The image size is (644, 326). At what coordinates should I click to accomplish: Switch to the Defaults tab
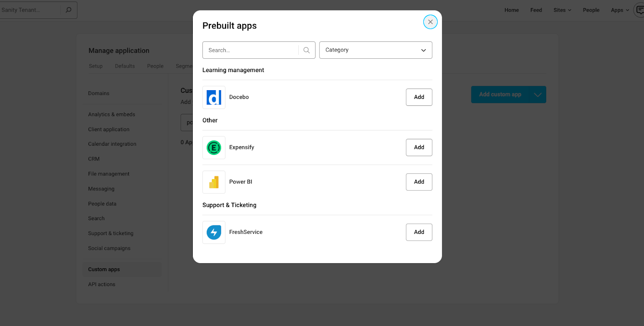coord(125,66)
